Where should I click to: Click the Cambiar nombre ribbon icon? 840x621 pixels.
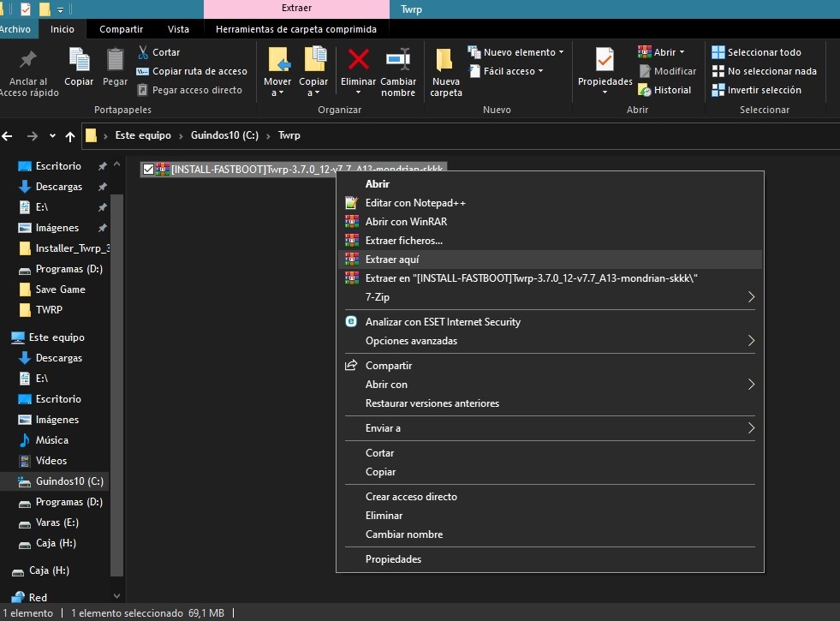click(x=398, y=60)
